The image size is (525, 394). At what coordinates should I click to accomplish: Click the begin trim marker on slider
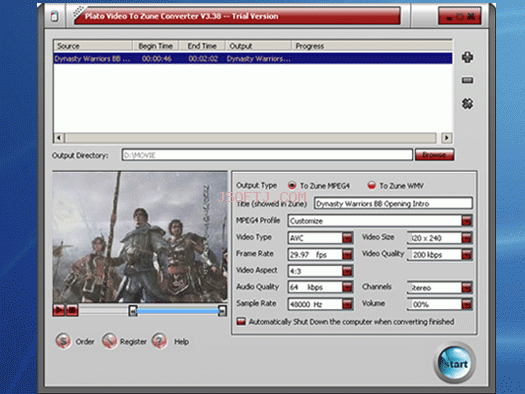pos(133,311)
